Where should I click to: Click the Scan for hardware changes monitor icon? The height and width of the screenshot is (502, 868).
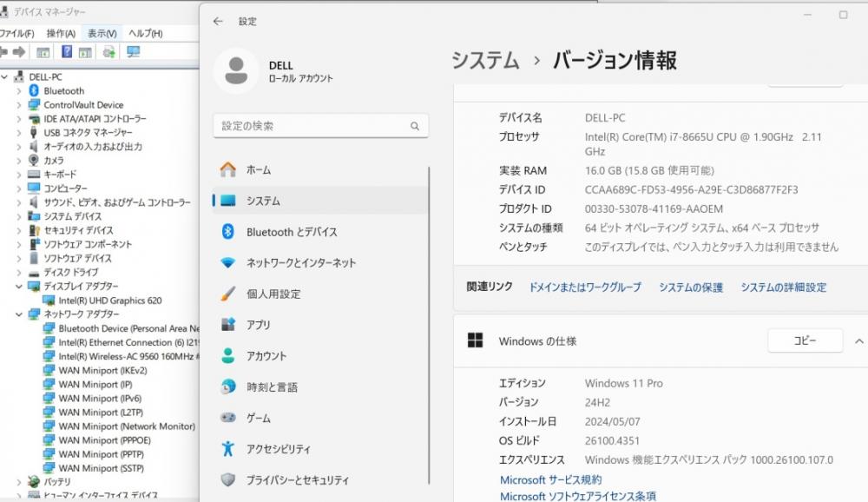pos(134,52)
